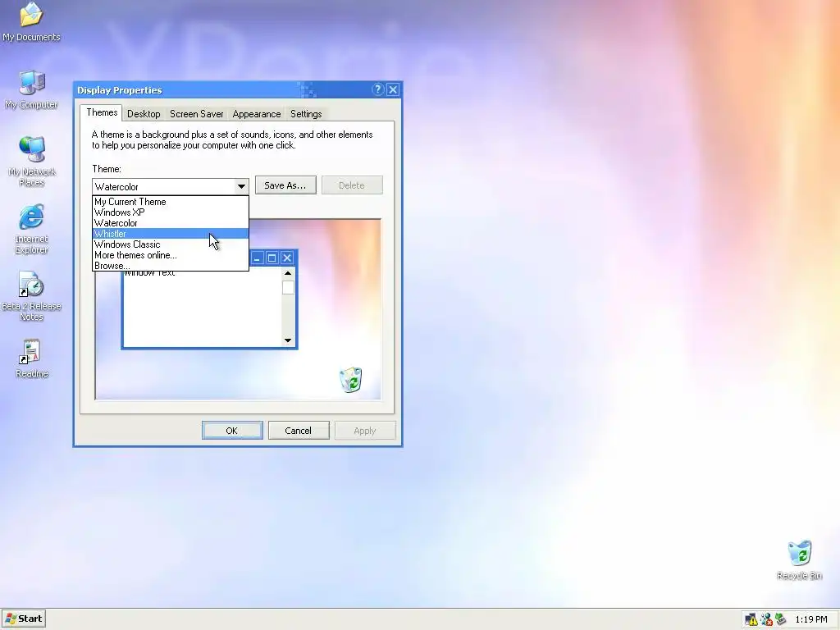The height and width of the screenshot is (630, 840).
Task: Open the My Documents desktop icon
Action: tap(31, 21)
